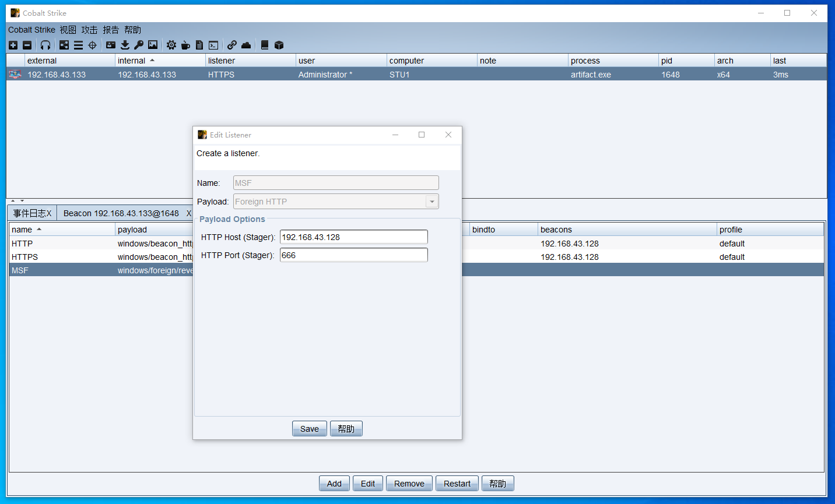The height and width of the screenshot is (504, 835).
Task: Switch to the Beacon 192.168.43.133@1648 tab
Action: point(121,213)
